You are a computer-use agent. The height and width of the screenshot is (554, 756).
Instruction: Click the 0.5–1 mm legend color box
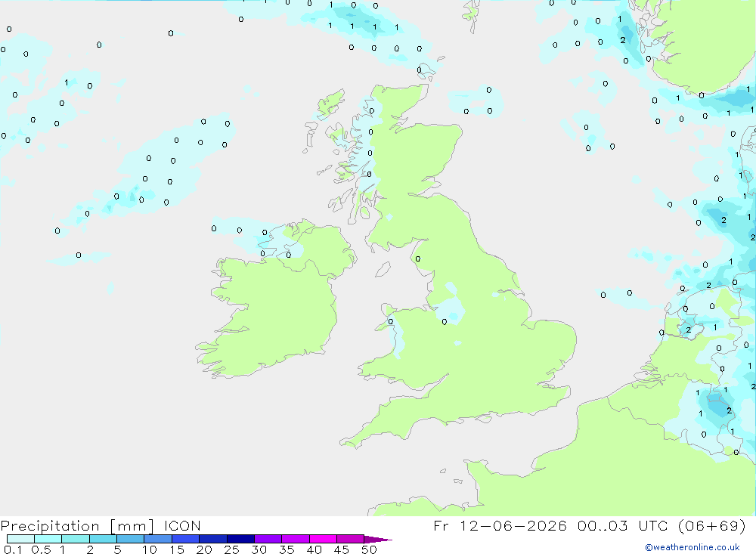pyautogui.click(x=48, y=539)
